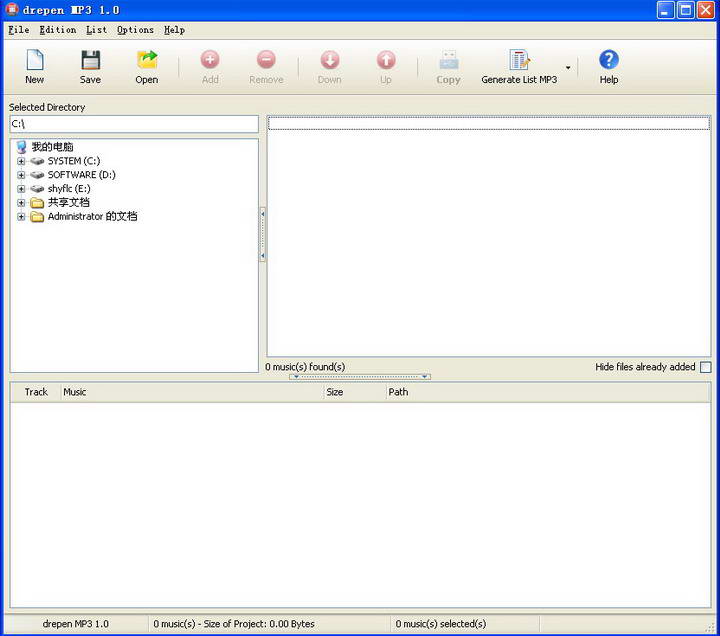Sort by the Size column header

(x=355, y=392)
